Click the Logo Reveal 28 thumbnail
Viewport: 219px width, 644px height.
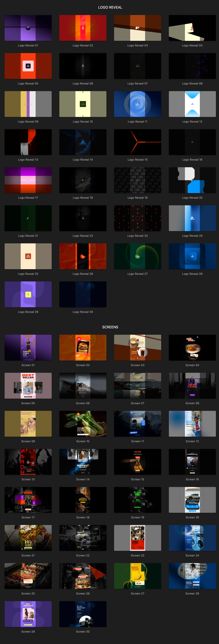pyautogui.click(x=192, y=256)
